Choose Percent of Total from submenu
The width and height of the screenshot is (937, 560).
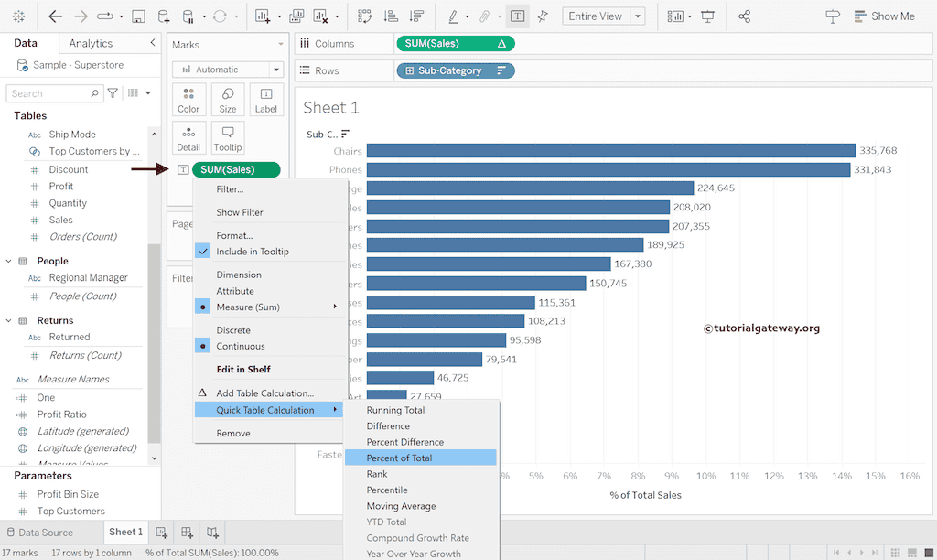[x=399, y=458]
